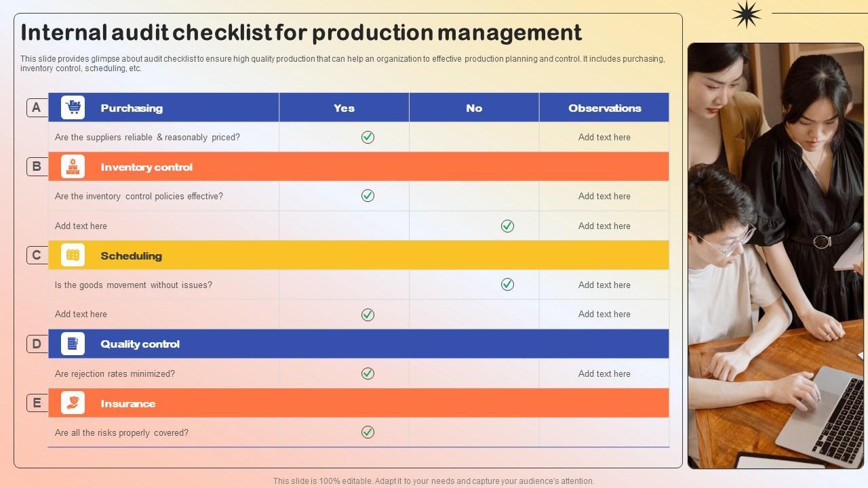868x488 pixels.
Task: Select the Observations column header
Action: (x=604, y=108)
